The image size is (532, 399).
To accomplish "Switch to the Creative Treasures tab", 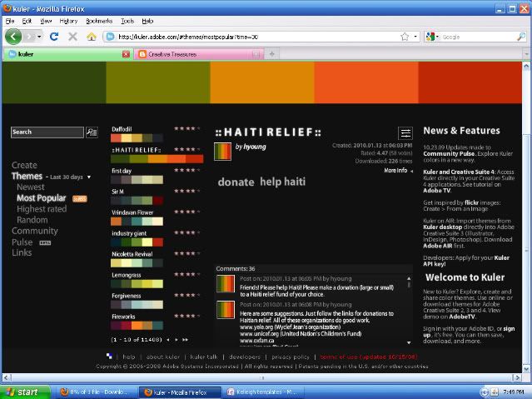I will point(198,54).
